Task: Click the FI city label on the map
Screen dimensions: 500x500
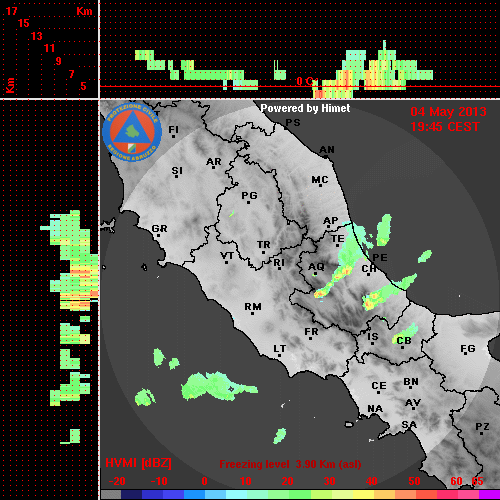Action: tap(173, 129)
